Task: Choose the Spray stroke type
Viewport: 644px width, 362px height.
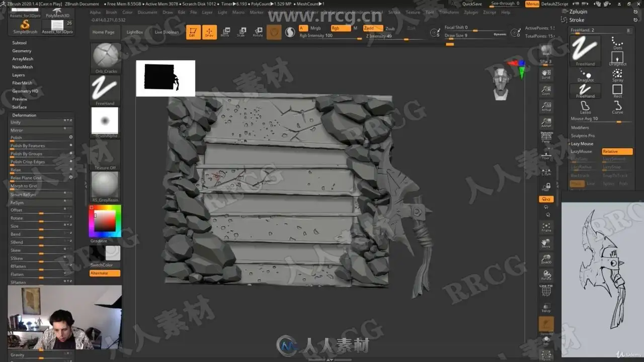Action: point(617,75)
